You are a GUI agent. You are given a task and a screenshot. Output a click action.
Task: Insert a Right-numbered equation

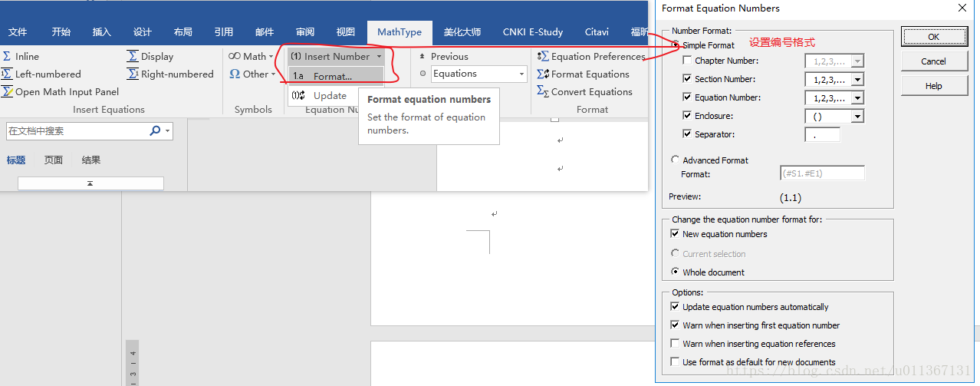171,74
